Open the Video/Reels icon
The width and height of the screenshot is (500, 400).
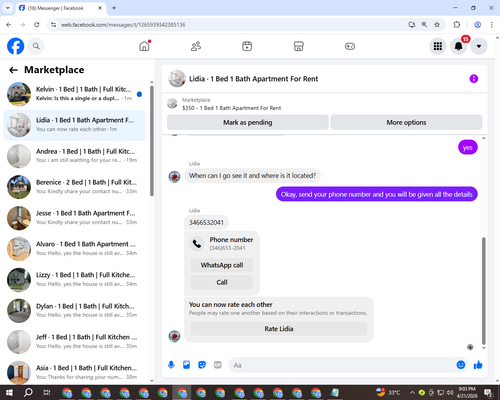247,46
